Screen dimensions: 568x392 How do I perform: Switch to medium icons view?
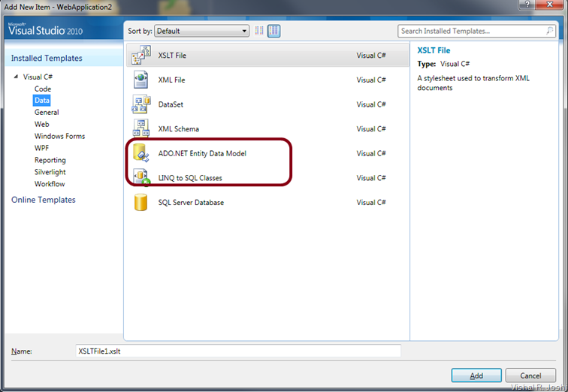tap(273, 31)
